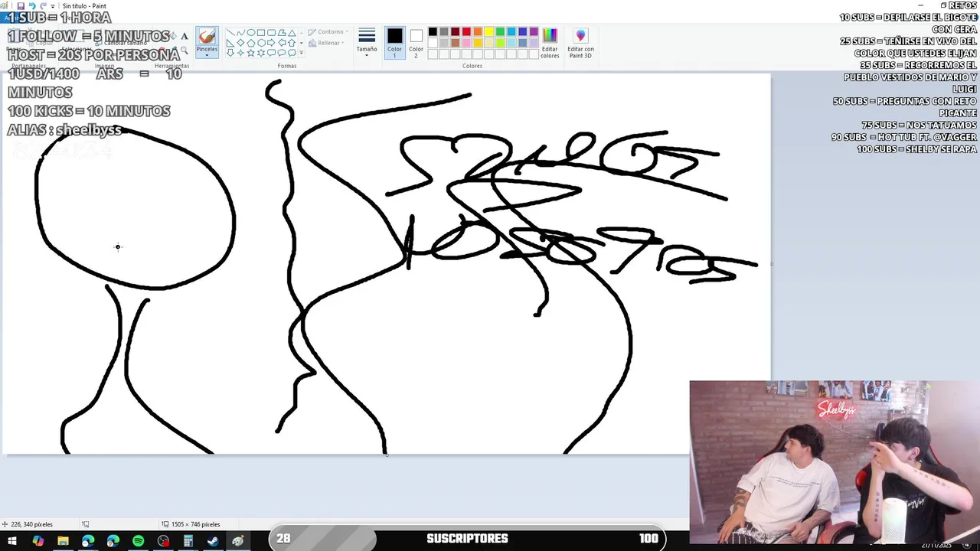This screenshot has width=980, height=551.
Task: Pick the lime color swatch
Action: (x=500, y=43)
